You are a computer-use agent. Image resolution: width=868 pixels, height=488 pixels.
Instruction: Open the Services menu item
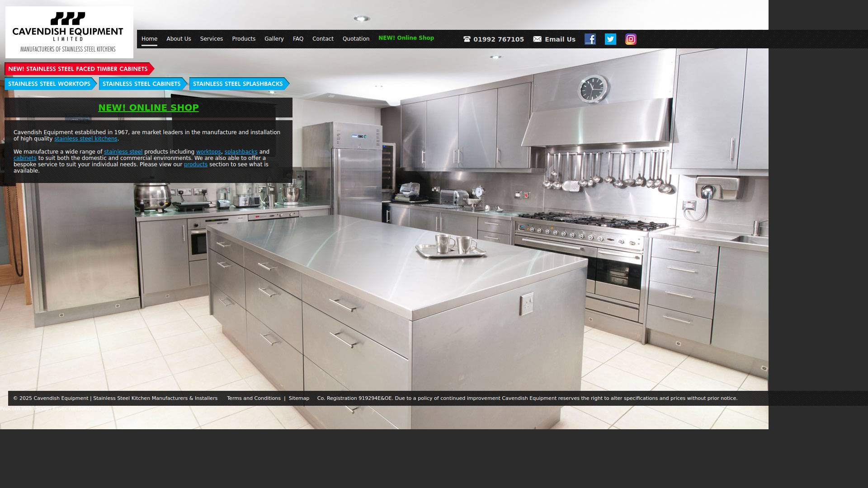pyautogui.click(x=211, y=39)
